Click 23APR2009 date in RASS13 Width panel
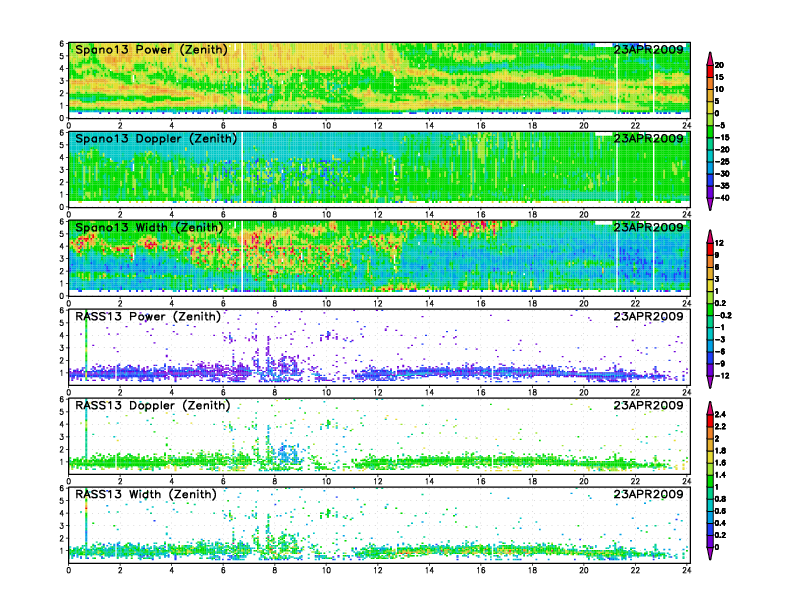The width and height of the screenshot is (792, 612). tap(648, 494)
